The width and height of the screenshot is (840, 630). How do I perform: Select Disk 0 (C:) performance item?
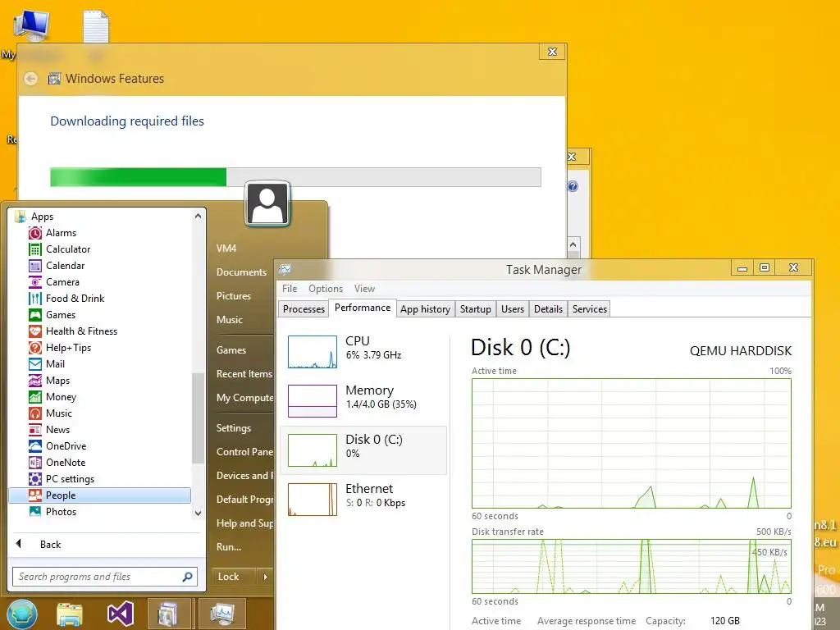[x=363, y=450]
